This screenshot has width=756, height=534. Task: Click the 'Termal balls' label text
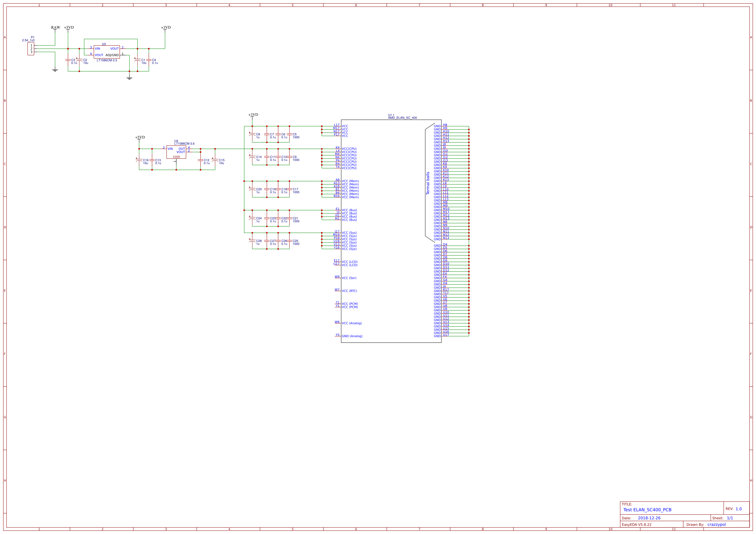coord(428,183)
